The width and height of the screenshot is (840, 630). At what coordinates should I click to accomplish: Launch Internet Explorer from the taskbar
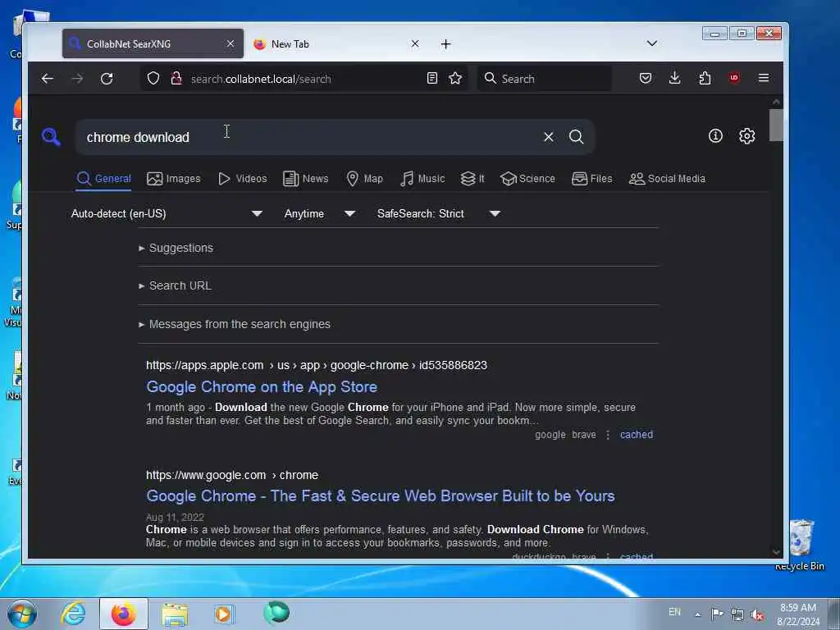72,614
